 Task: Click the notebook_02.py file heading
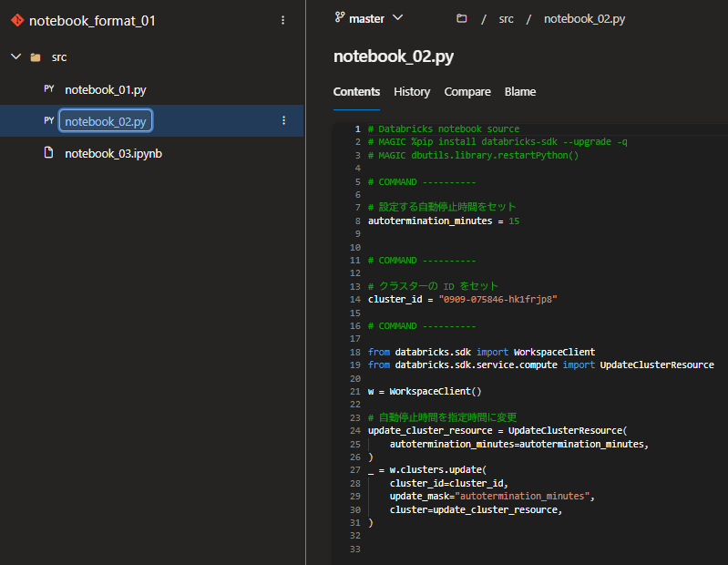[394, 56]
